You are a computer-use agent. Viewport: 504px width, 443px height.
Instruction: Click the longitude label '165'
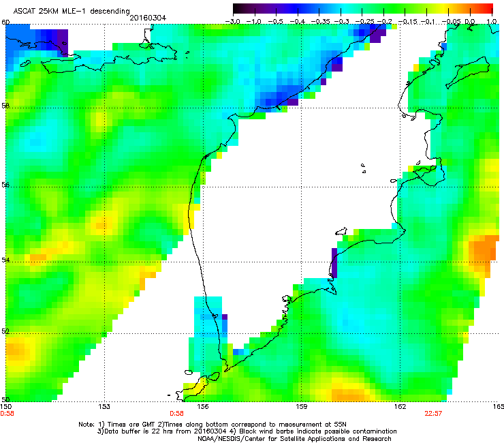pos(499,407)
